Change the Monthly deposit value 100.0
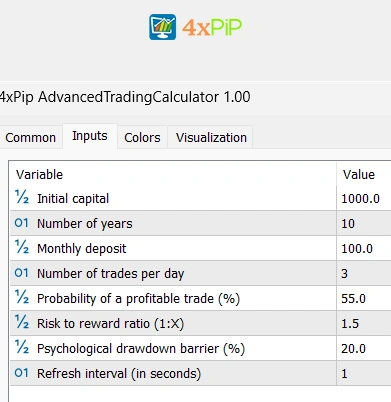 364,248
